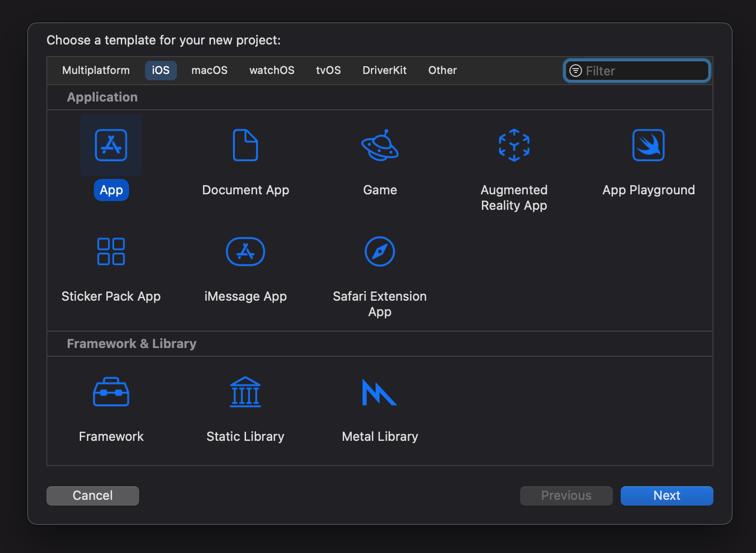Open the DriverKit tab
The image size is (756, 553).
[384, 71]
